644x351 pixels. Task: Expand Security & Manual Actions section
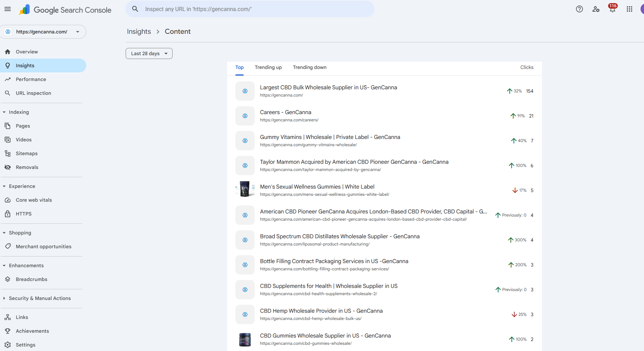[4, 298]
